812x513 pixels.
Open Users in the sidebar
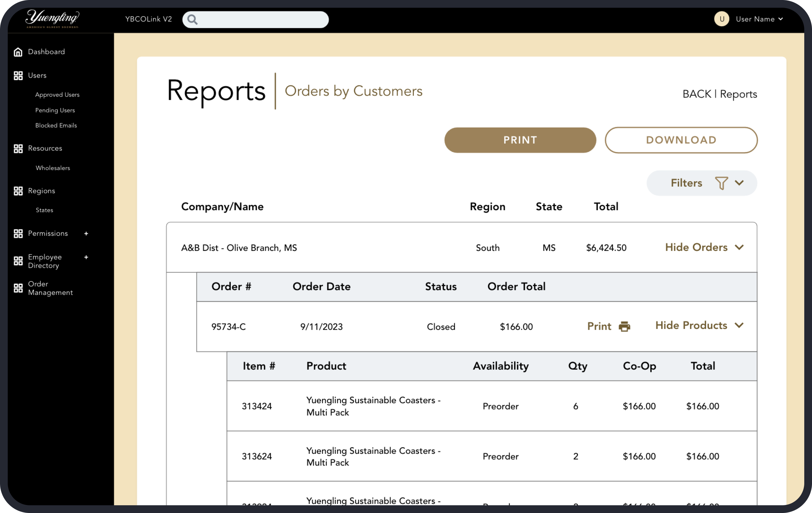37,75
